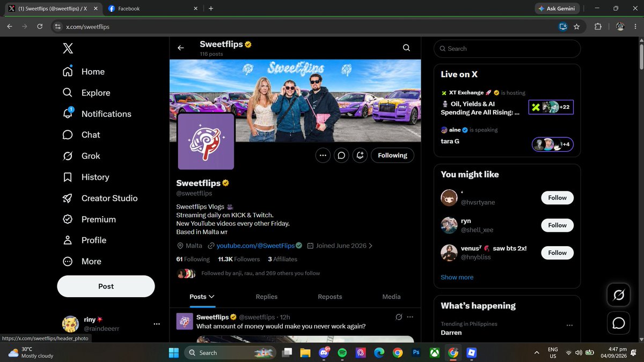Click 61 Following count
This screenshot has width=644, height=362.
tap(193, 259)
